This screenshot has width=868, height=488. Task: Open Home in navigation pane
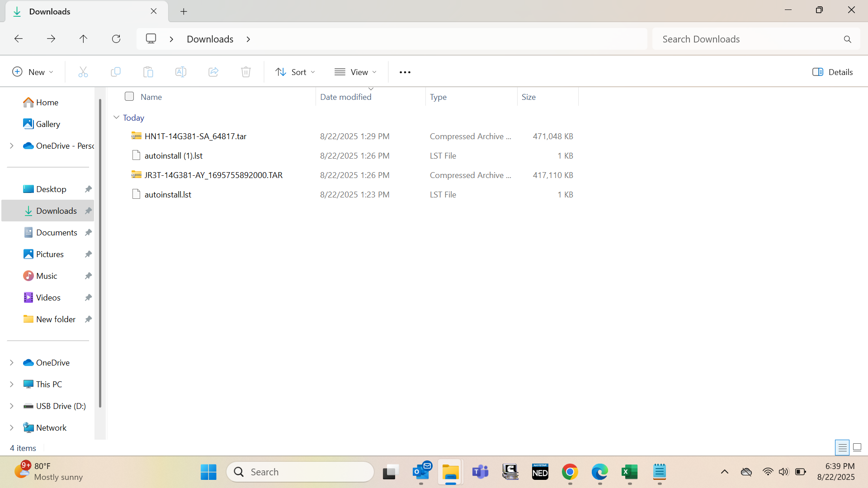click(x=47, y=102)
